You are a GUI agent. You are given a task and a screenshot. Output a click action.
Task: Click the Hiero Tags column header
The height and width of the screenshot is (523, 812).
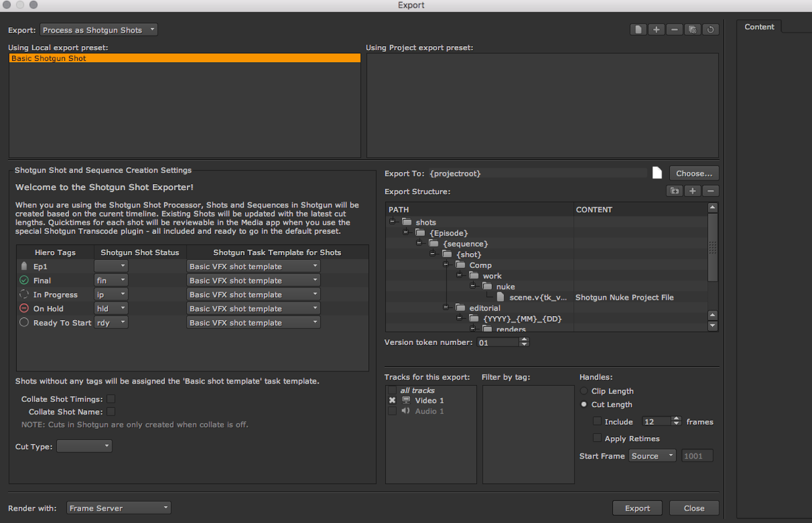55,252
